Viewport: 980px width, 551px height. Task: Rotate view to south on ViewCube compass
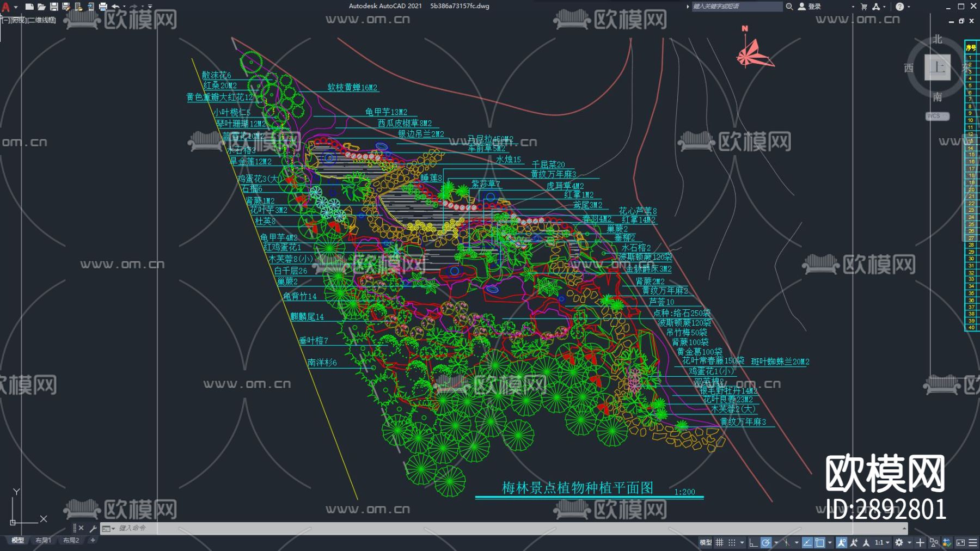(x=937, y=97)
